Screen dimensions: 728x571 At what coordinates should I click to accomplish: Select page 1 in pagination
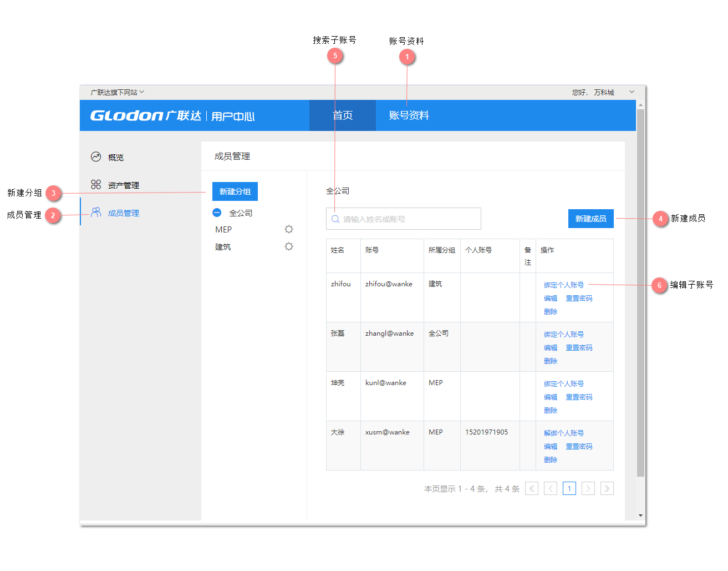point(569,488)
